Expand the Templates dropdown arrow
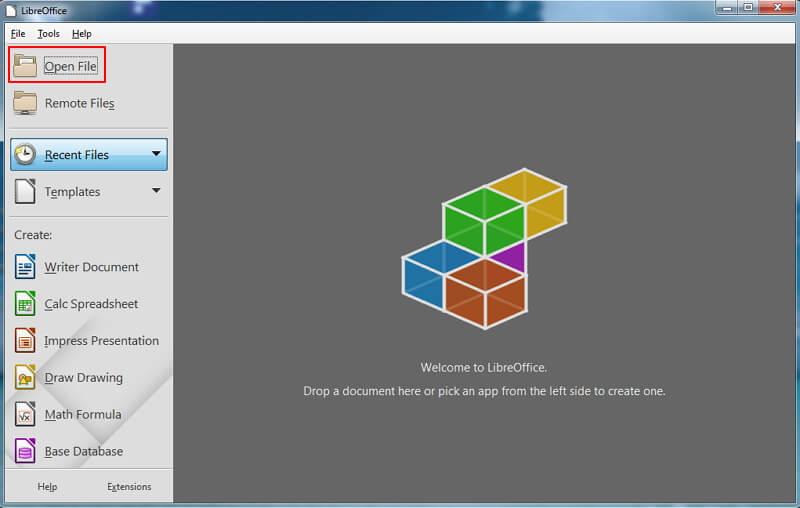 point(156,191)
